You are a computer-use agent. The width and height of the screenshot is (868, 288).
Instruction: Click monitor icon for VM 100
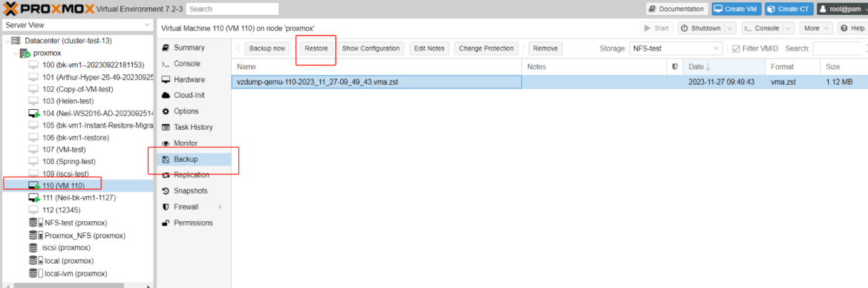pyautogui.click(x=34, y=65)
